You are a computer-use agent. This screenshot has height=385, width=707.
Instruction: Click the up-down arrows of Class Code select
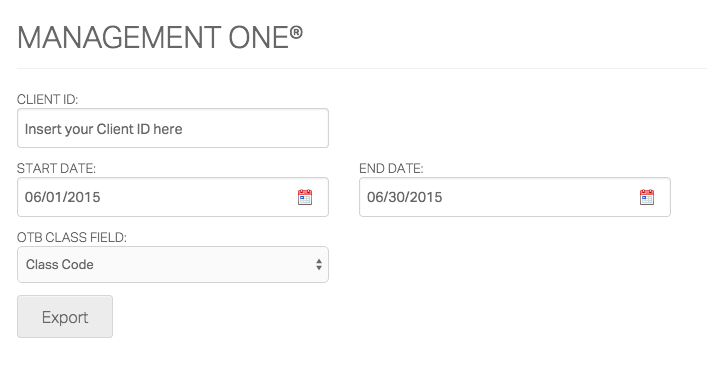coord(319,265)
